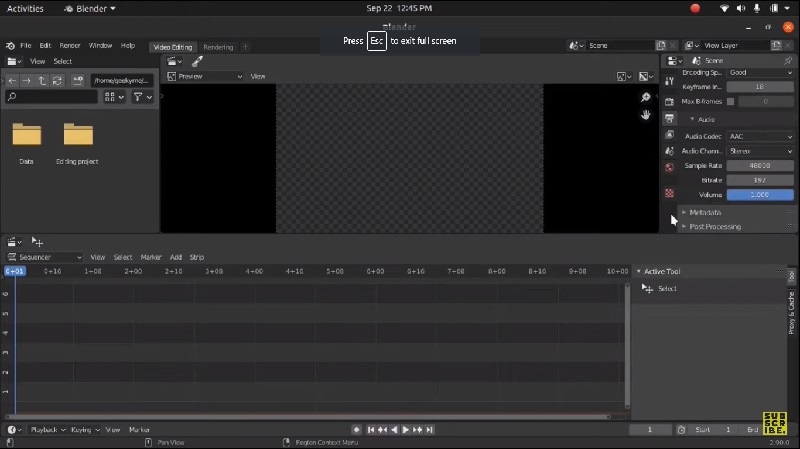Jump to the start frame
The height and width of the screenshot is (449, 800).
pos(371,430)
